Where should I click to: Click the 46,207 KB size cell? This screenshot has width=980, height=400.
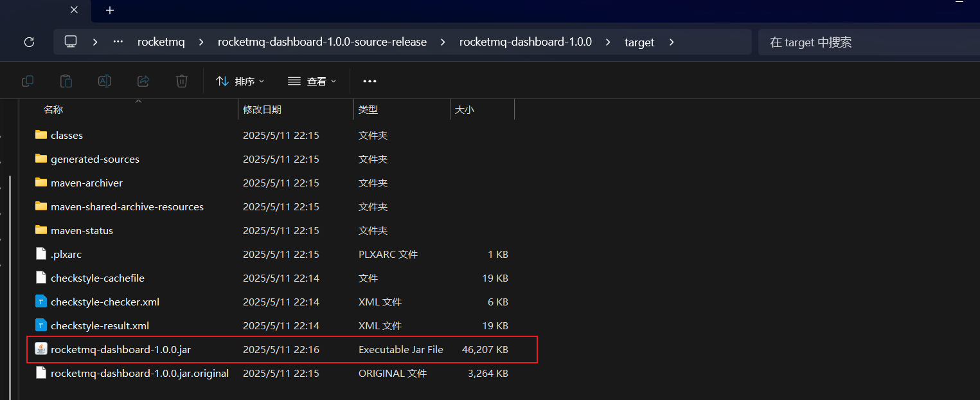tap(485, 350)
